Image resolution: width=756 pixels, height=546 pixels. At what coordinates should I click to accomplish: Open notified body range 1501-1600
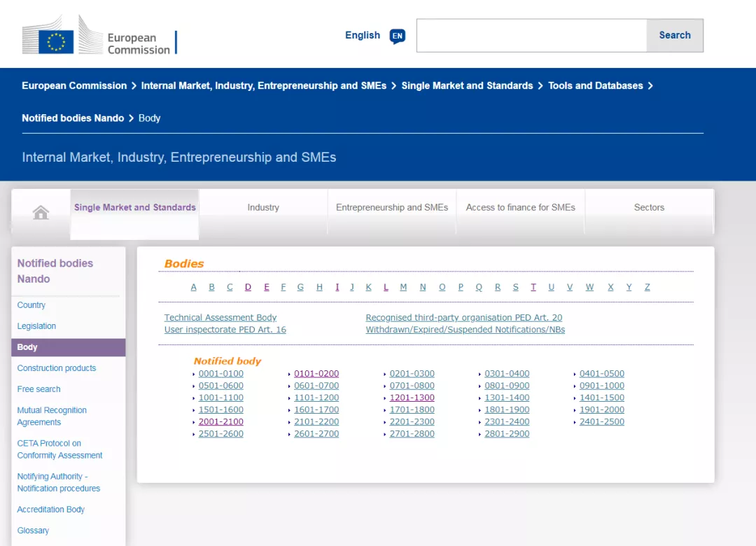220,409
